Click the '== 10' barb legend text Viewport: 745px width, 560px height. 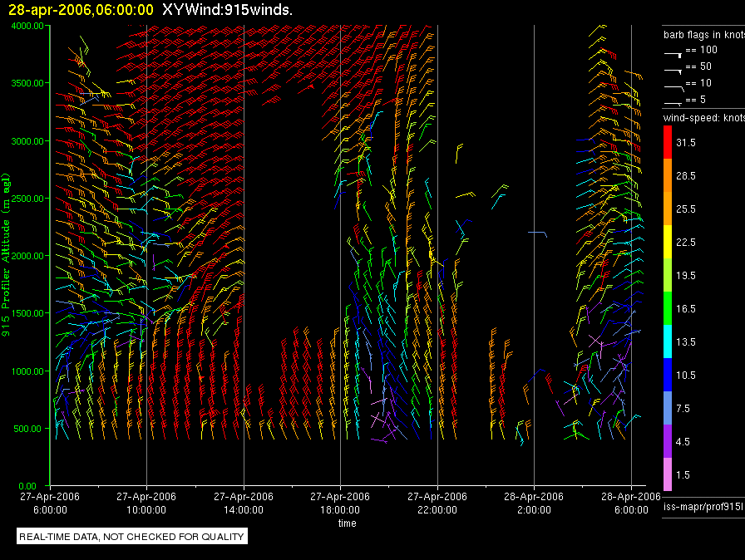point(698,82)
